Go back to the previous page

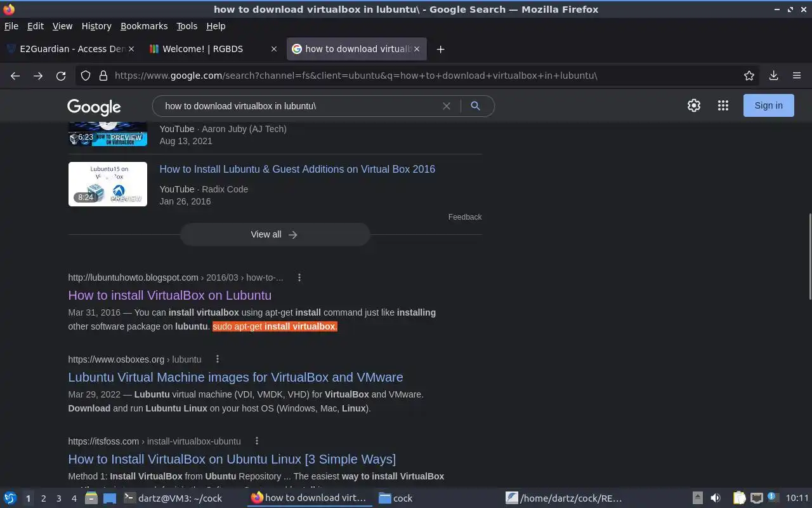[x=15, y=76]
